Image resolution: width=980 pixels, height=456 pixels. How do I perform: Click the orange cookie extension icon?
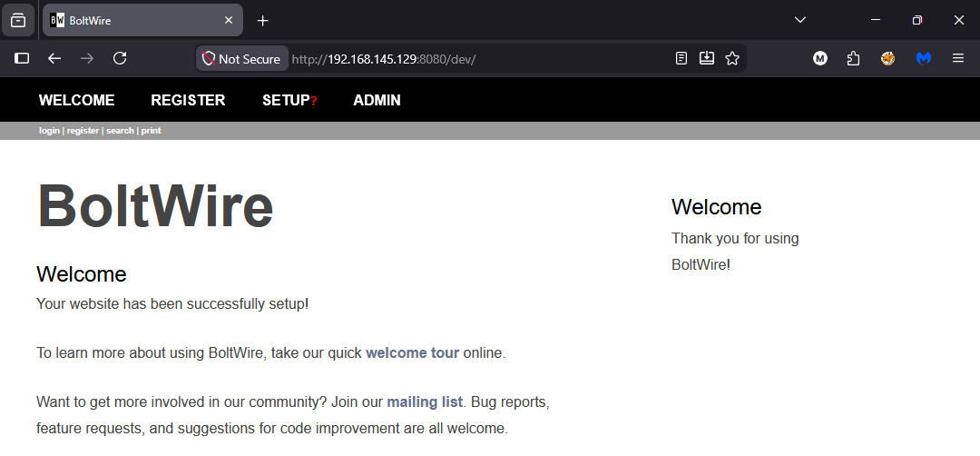click(x=887, y=58)
